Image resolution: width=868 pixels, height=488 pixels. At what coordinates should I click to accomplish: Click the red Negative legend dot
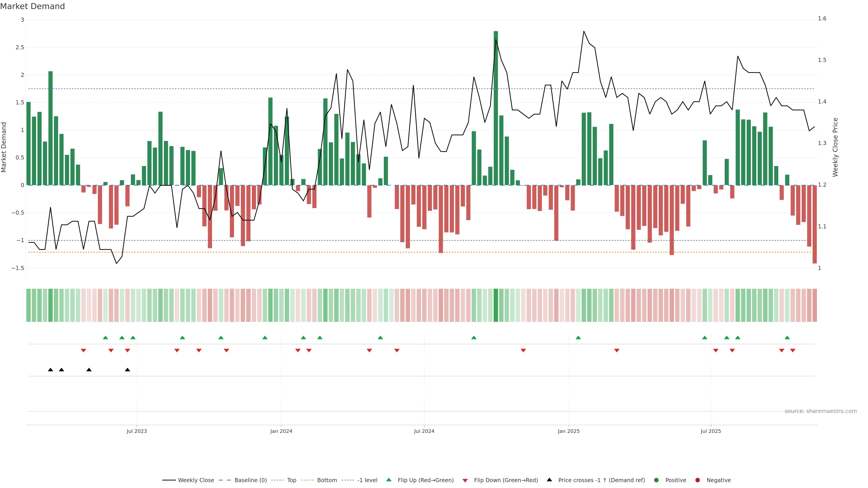point(698,480)
